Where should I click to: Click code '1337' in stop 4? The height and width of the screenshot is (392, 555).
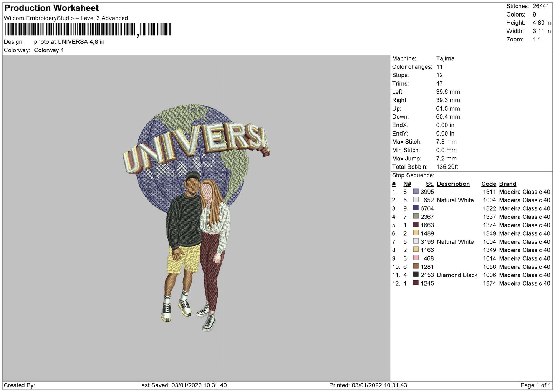[x=489, y=217]
